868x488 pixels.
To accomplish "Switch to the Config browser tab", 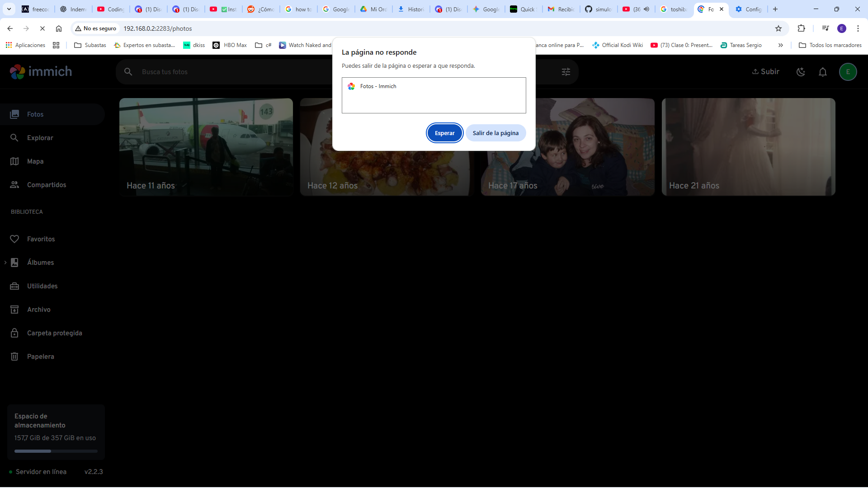I will pyautogui.click(x=748, y=9).
